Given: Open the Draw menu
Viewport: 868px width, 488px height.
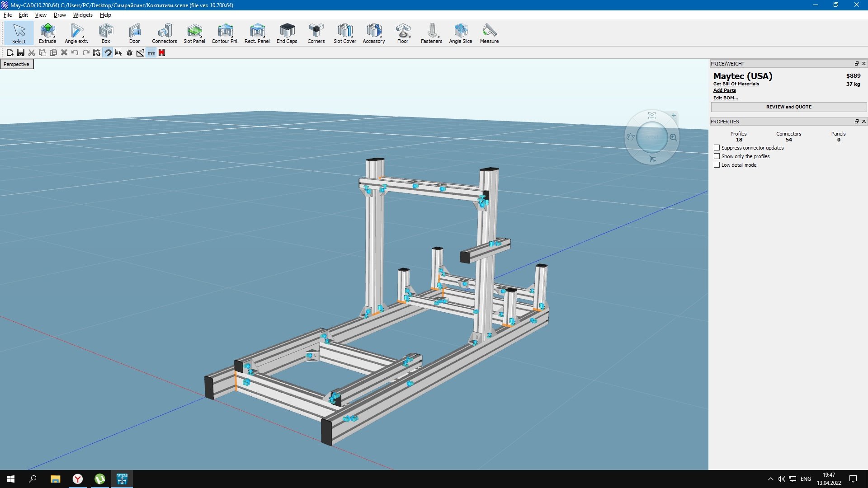Looking at the screenshot, I should click(60, 15).
